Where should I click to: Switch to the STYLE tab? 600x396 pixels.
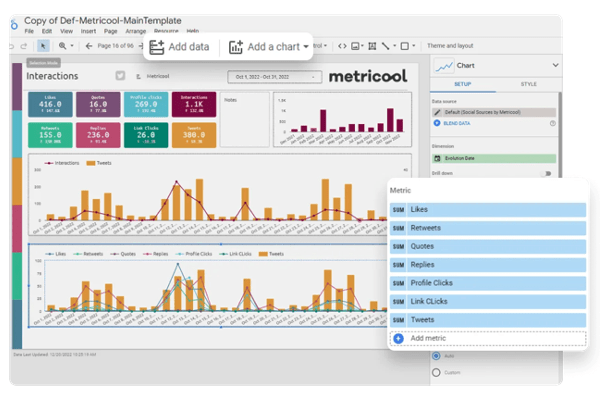(528, 84)
